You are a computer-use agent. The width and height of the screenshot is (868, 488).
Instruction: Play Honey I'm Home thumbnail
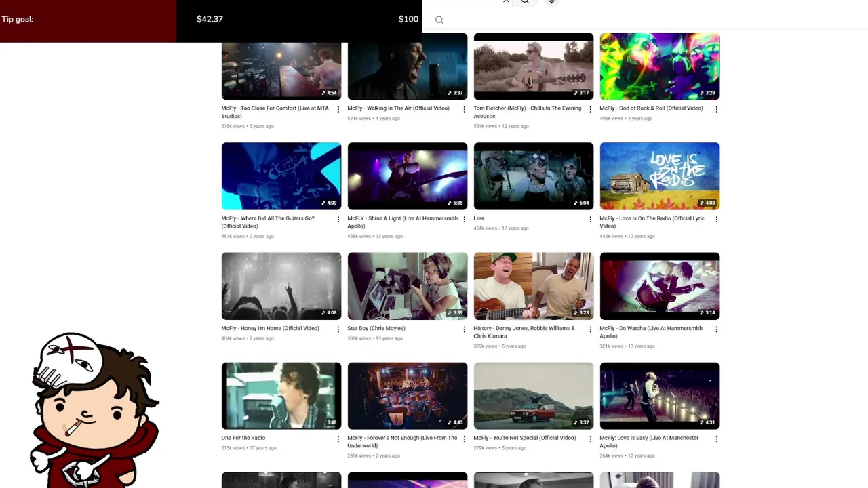coord(281,286)
